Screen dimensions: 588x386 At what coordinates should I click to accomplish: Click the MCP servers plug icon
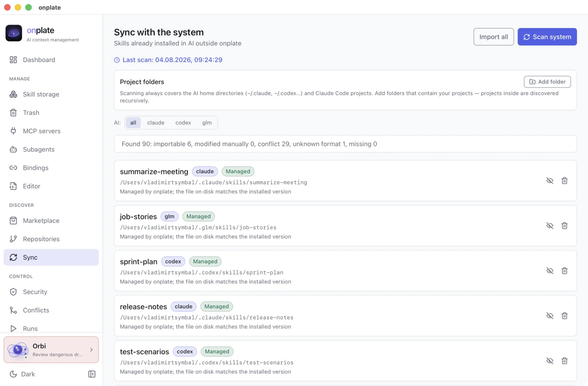(x=13, y=131)
